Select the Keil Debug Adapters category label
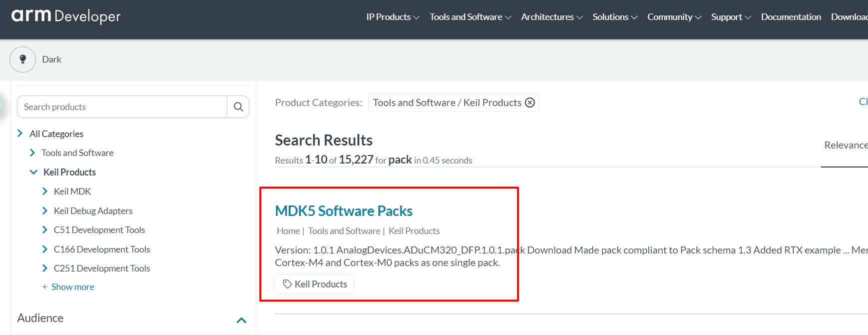This screenshot has width=868, height=335. point(93,211)
